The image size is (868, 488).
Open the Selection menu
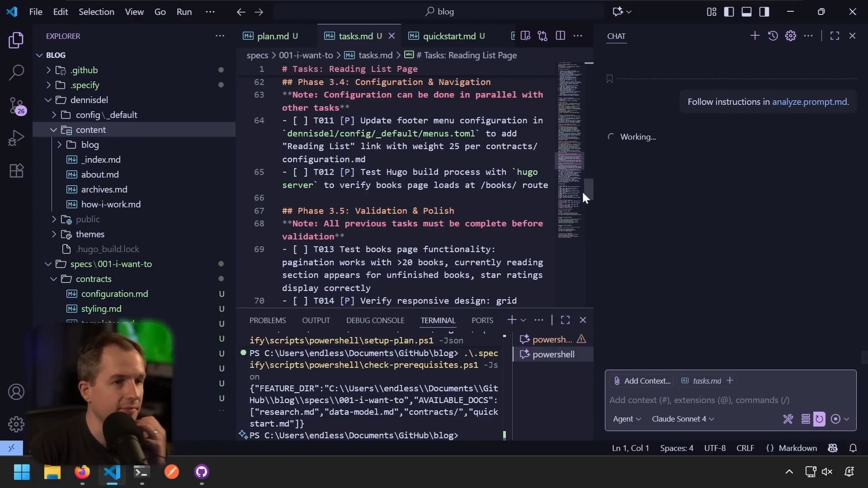(x=96, y=12)
